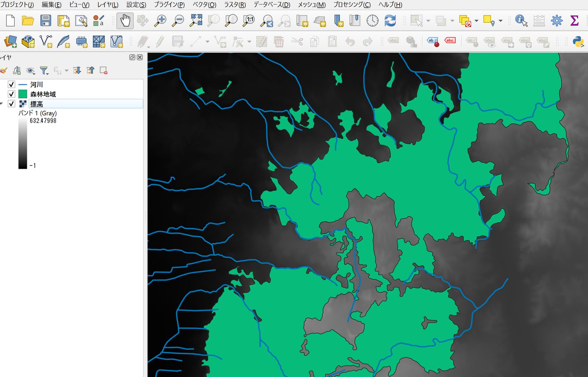The width and height of the screenshot is (588, 377).
Task: Create new SpatiaLite layer feather icon
Action: 63,42
